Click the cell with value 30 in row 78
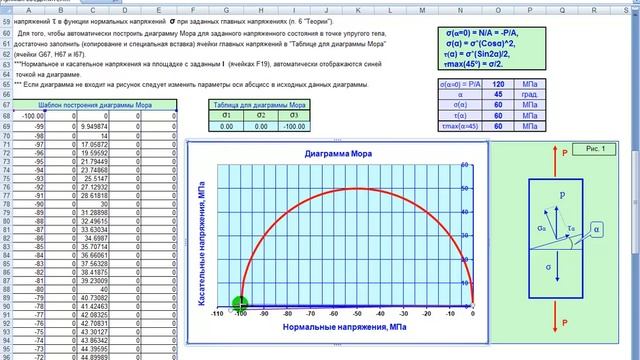 (93, 204)
